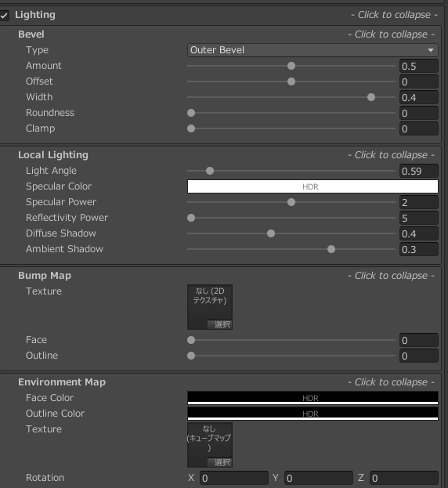Open the Face Color HDR swatch
Image resolution: width=448 pixels, height=488 pixels.
point(313,398)
